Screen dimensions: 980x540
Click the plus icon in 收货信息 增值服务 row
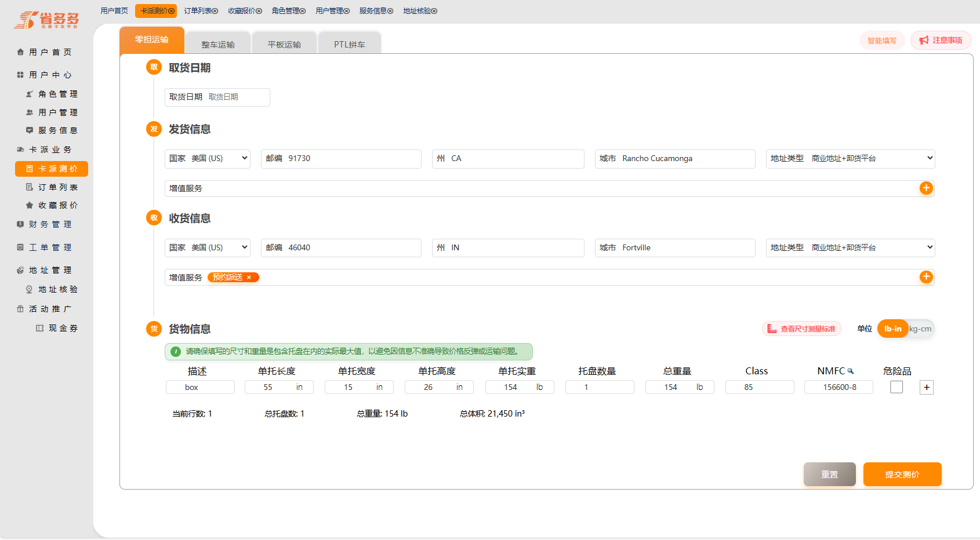pos(926,277)
